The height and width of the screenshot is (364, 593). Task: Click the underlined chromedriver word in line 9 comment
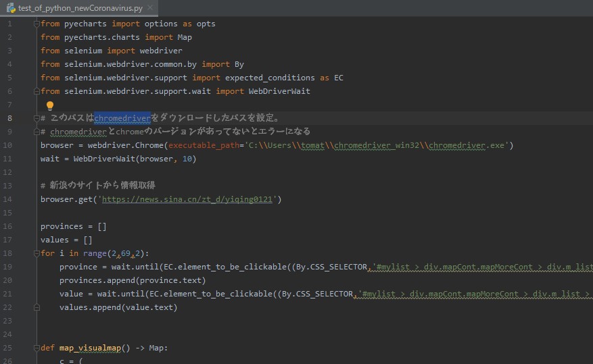(78, 132)
